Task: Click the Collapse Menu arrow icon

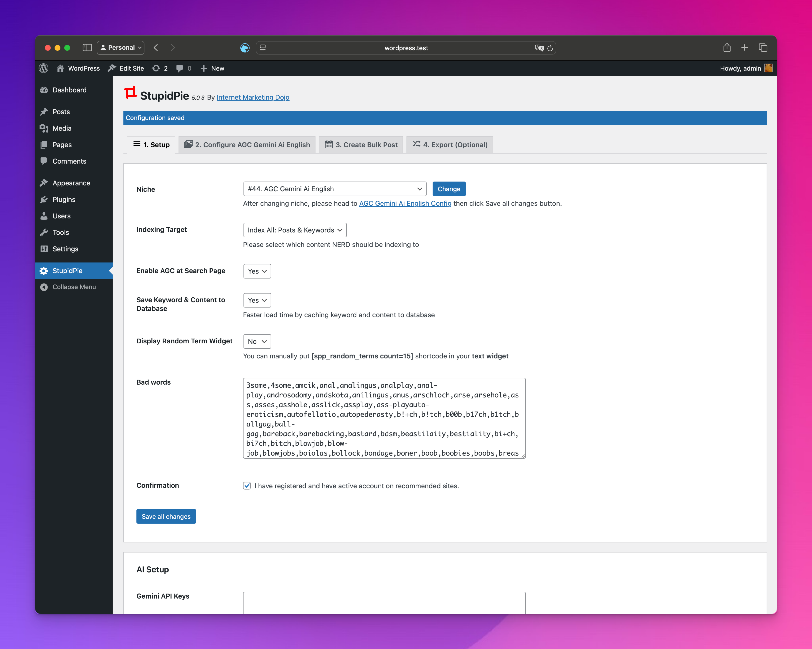Action: 44,287
